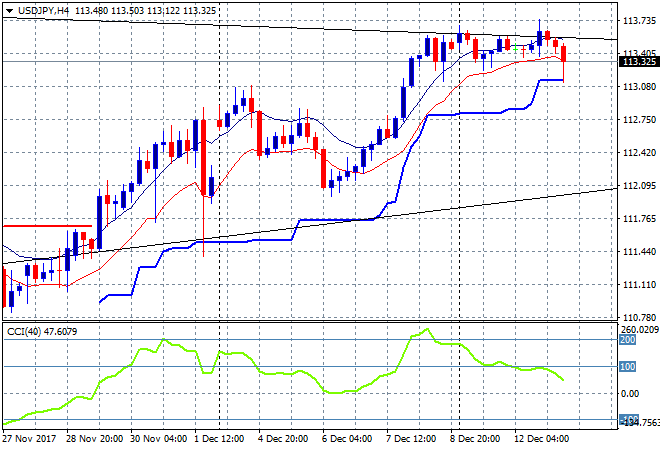Screen dimensions: 660x450
Task: Click the 111.110 price axis label
Action: click(x=639, y=285)
